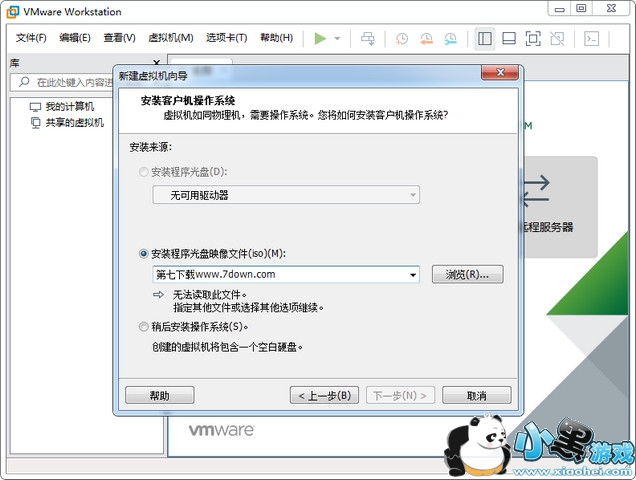Image resolution: width=636 pixels, height=480 pixels.
Task: Toggle the thumbnail bar view icon
Action: point(509,39)
